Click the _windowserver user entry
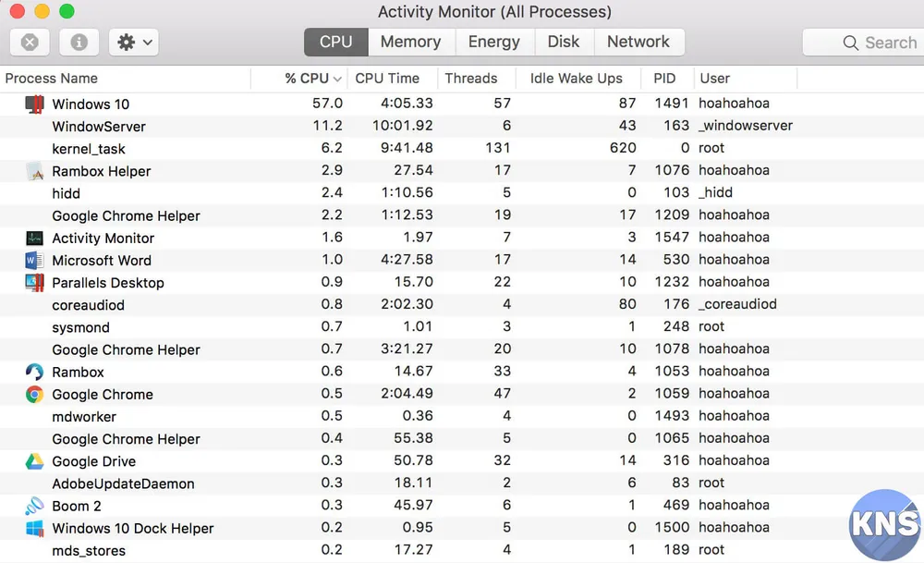 tap(746, 126)
